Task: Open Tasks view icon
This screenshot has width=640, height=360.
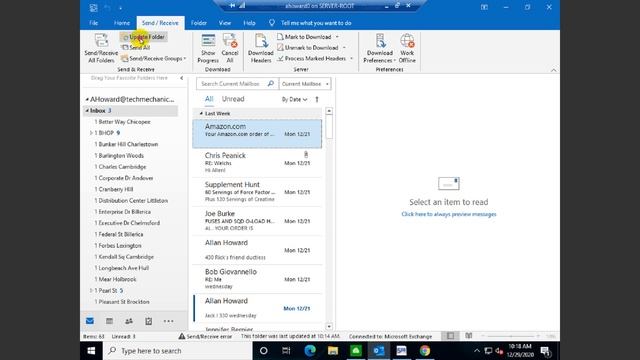Action: point(149,321)
